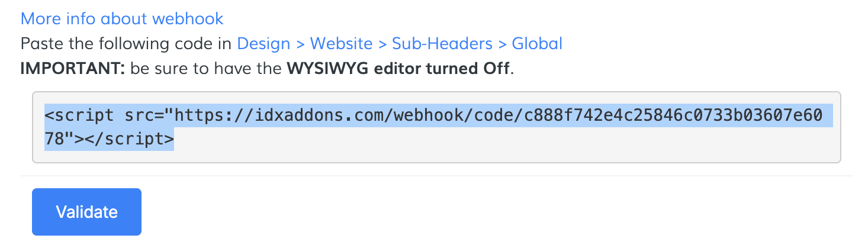Open the More info about webhook link
The width and height of the screenshot is (868, 251).
(122, 18)
